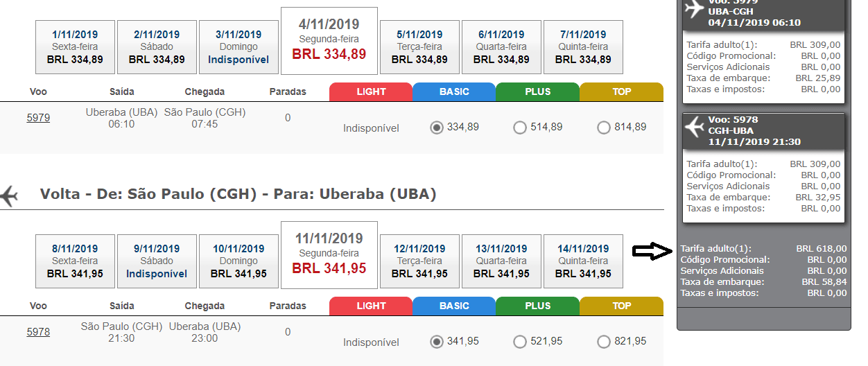
Task: Click airplane icon on flight 5978 summary card
Action: tap(694, 127)
